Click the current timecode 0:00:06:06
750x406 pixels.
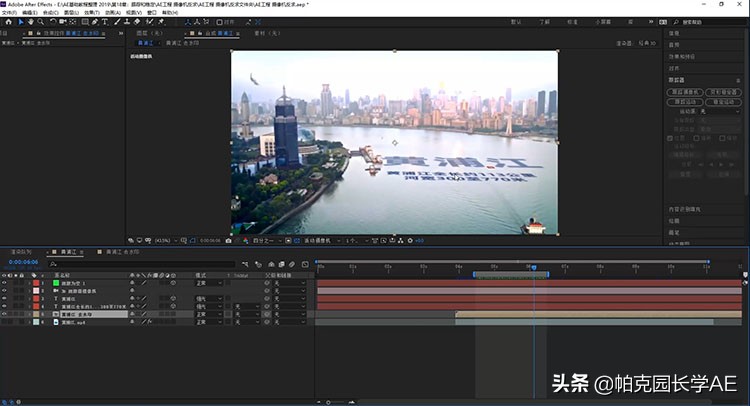tap(23, 262)
